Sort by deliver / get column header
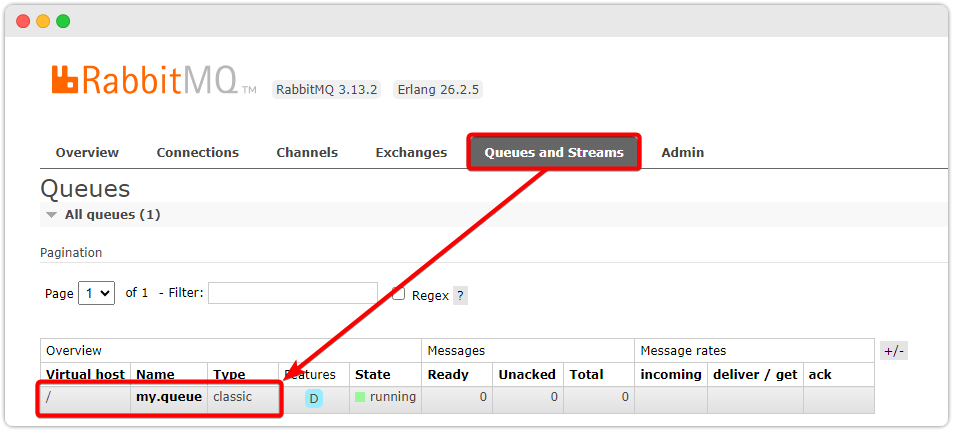This screenshot has width=953, height=431. point(755,374)
